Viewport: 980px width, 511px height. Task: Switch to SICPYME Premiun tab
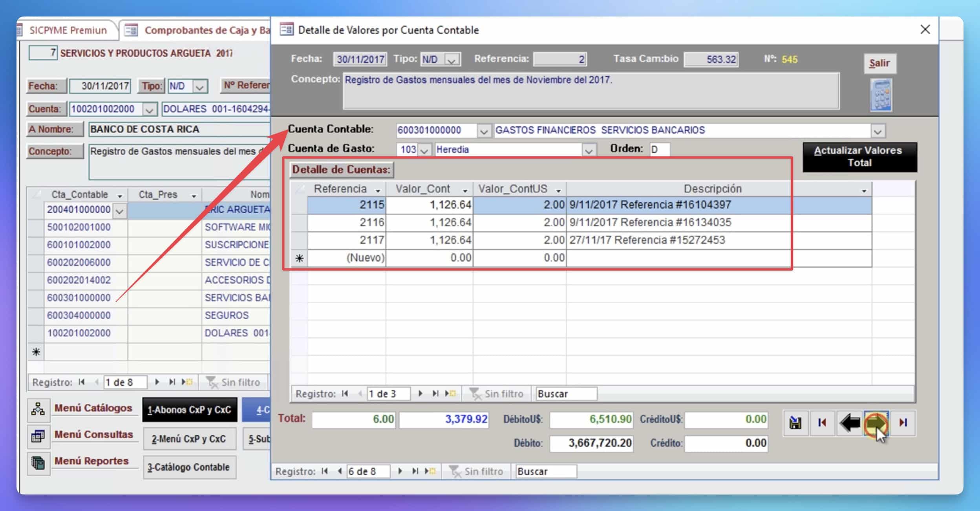coord(68,30)
